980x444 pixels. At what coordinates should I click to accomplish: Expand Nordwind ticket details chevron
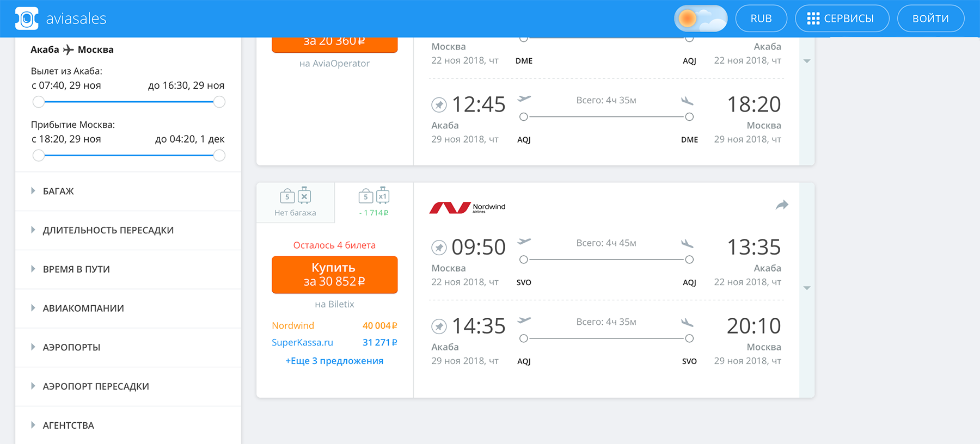pyautogui.click(x=807, y=288)
